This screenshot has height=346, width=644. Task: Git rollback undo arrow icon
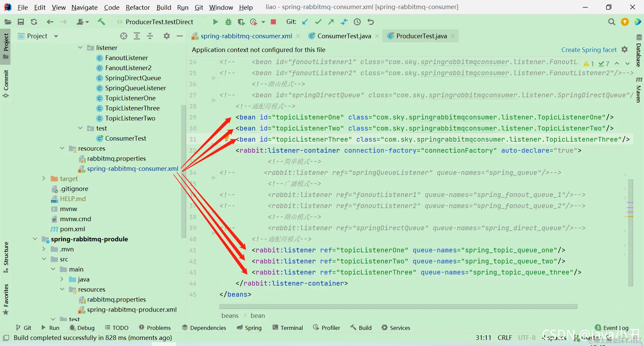pyautogui.click(x=371, y=22)
